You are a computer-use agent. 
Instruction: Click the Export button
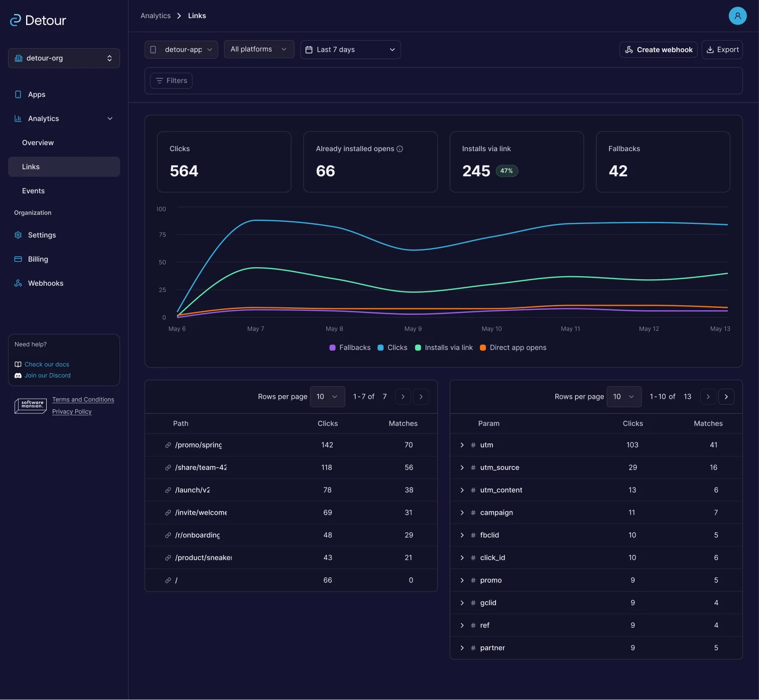[x=722, y=50]
